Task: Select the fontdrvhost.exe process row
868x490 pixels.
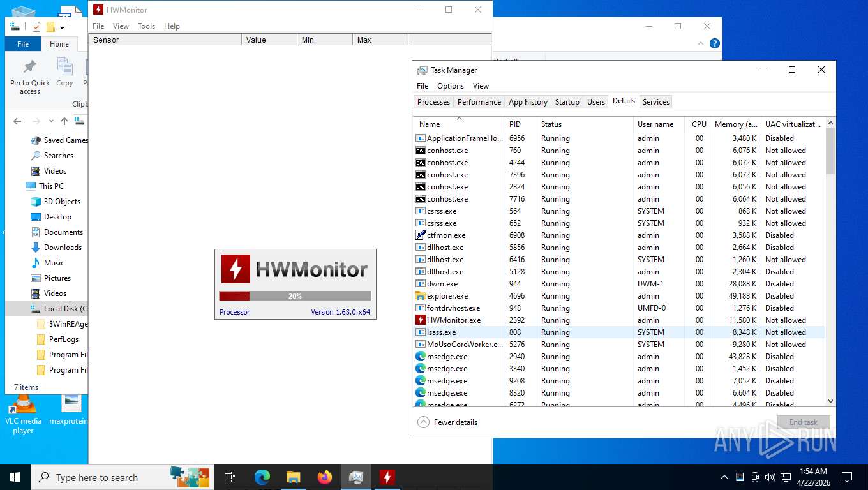Action: tap(619, 308)
